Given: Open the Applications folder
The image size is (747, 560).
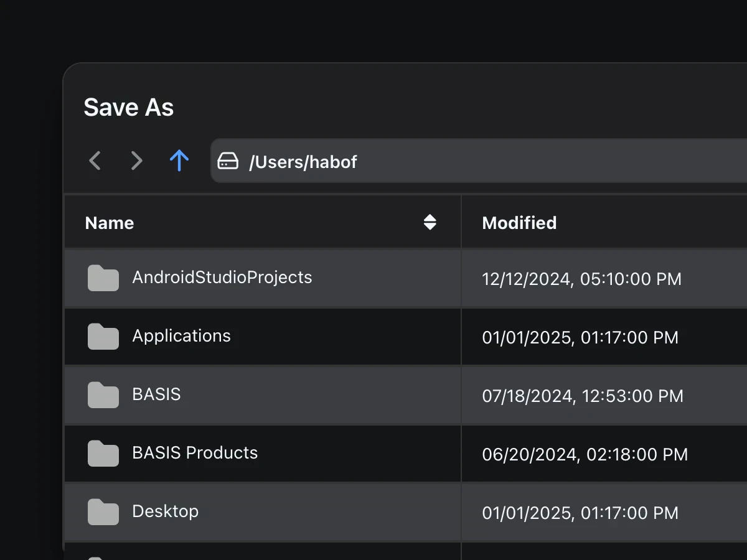Looking at the screenshot, I should (x=181, y=337).
